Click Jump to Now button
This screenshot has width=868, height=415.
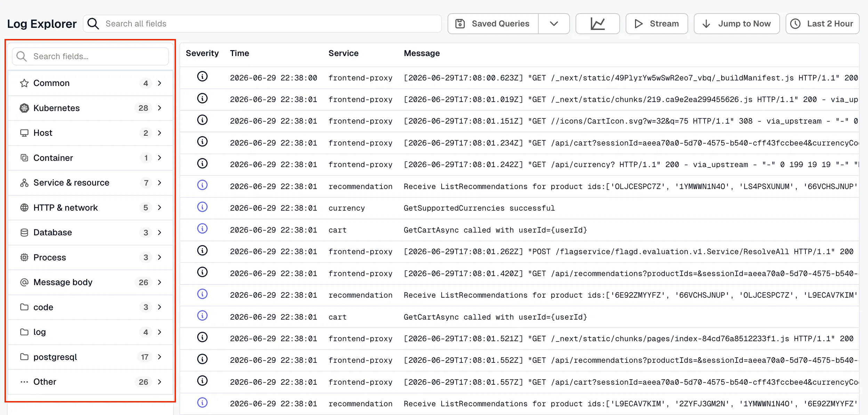(737, 24)
